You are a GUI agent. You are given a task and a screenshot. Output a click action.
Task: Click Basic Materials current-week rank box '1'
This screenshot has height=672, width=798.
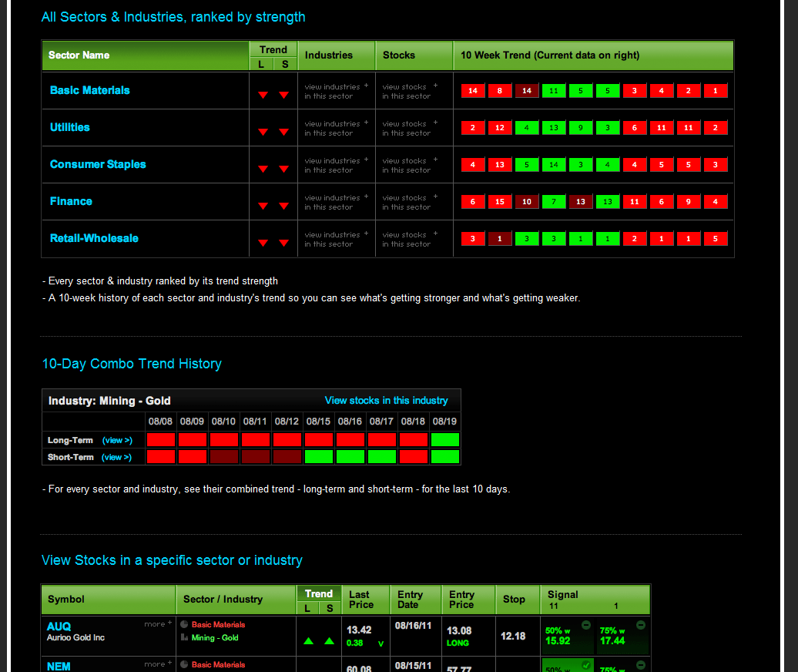(715, 91)
